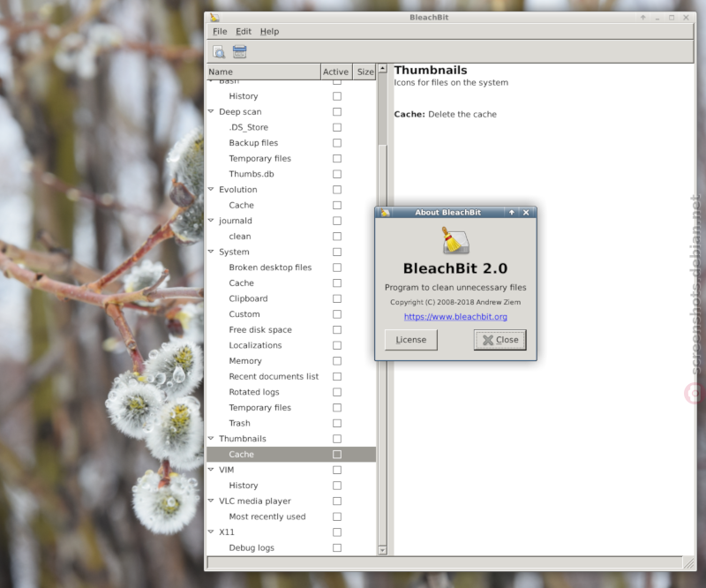706x588 pixels.
Task: Click the Clean toolbar icon
Action: 239,52
